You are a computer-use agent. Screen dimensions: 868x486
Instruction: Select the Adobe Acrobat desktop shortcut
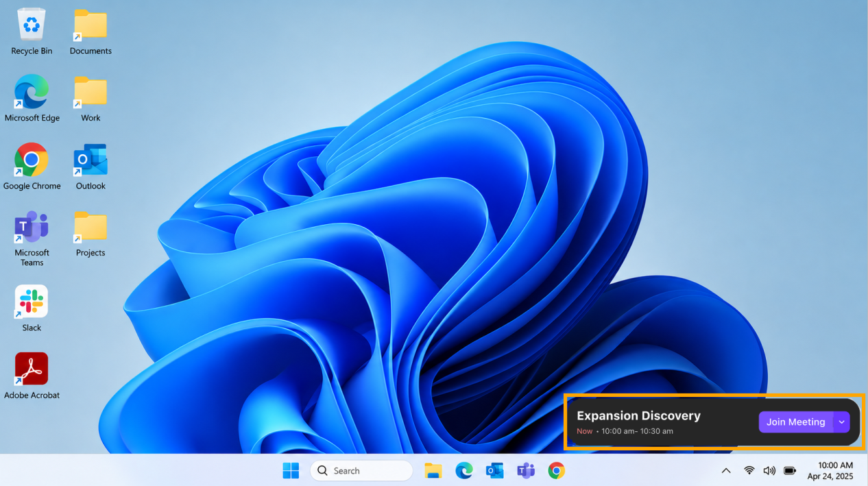[32, 376]
